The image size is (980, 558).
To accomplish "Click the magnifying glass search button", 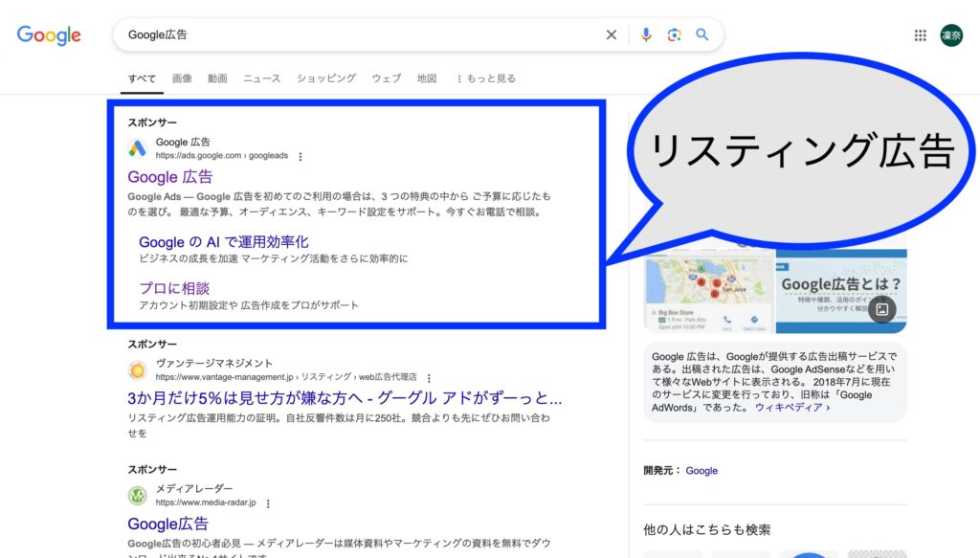I will coord(702,35).
